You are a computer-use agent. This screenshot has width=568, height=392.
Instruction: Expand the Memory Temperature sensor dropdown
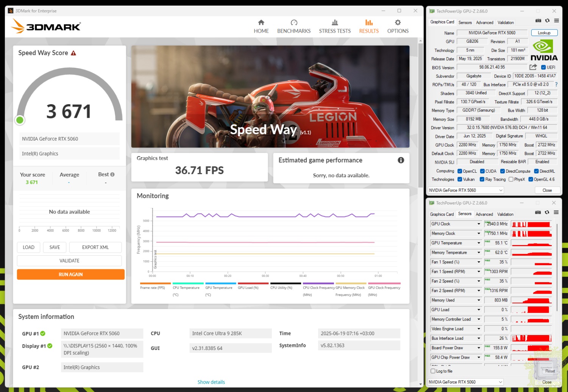[x=479, y=253]
